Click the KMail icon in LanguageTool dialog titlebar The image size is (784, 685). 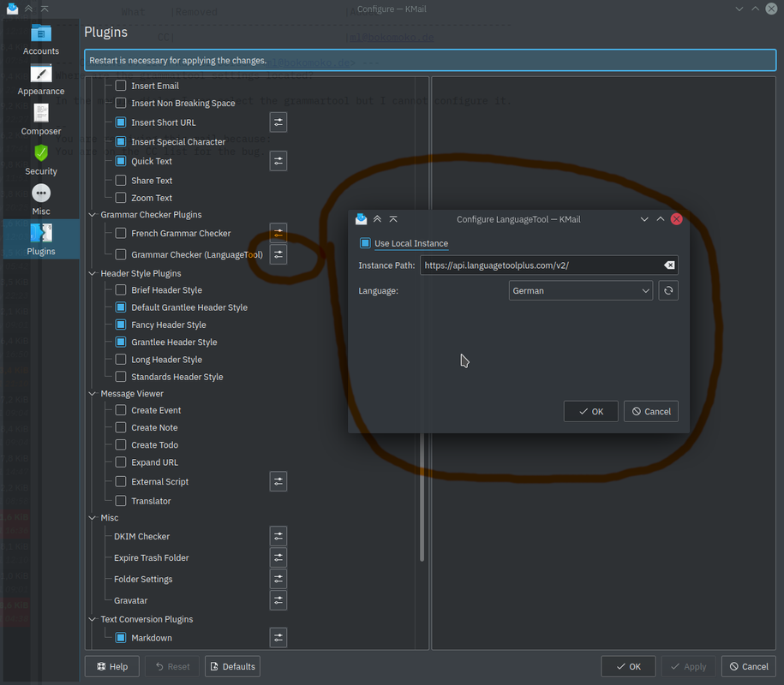tap(361, 219)
